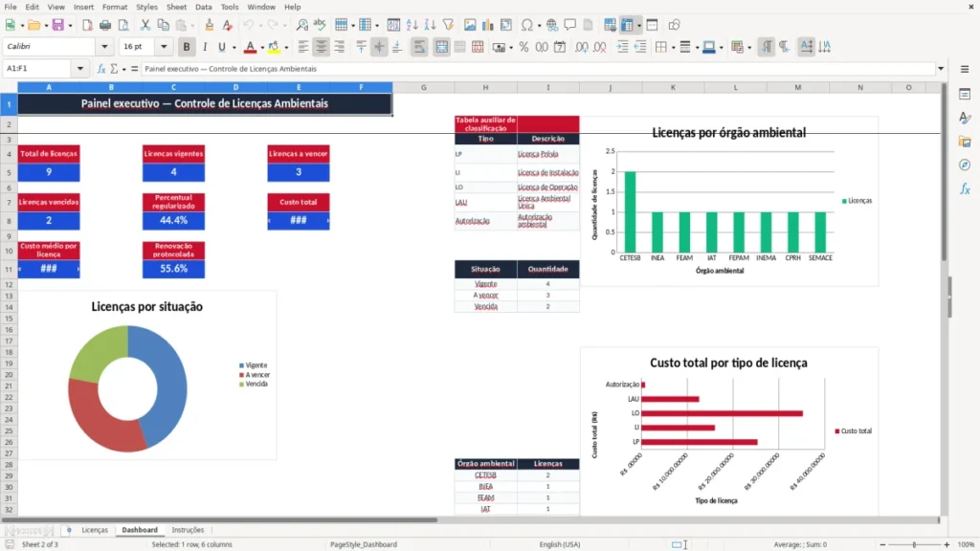This screenshot has width=980, height=551.
Task: Format as Percent with the % icon
Action: pyautogui.click(x=523, y=47)
